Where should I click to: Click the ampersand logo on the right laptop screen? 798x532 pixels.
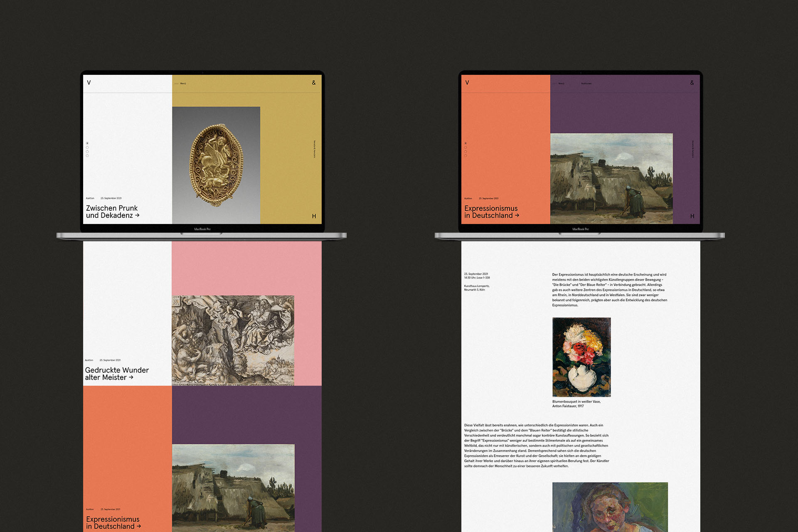click(x=692, y=83)
